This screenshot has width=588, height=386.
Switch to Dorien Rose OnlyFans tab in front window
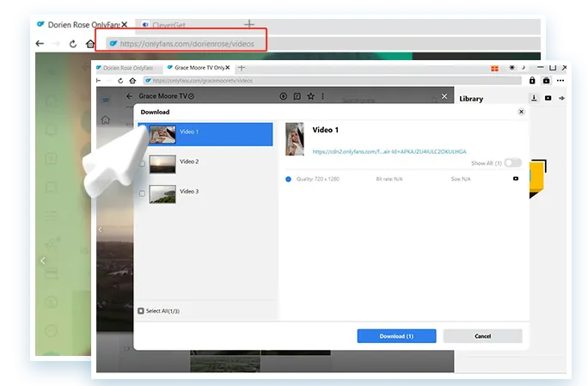point(128,68)
